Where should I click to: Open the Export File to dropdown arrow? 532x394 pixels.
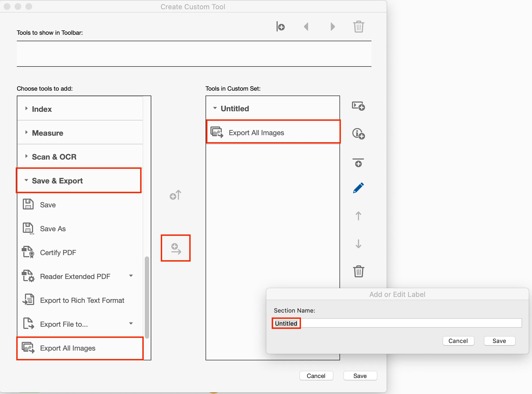[x=131, y=323]
